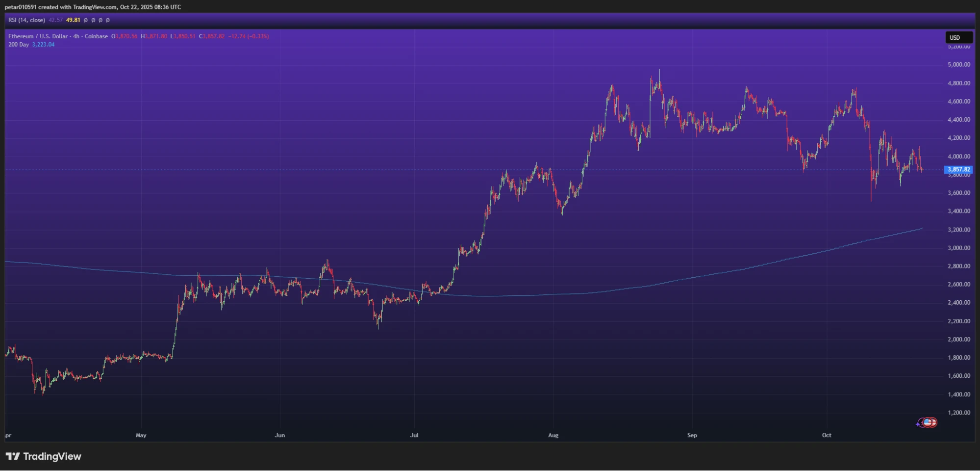Click the current price label 3,857.82
Viewport: 980px width, 471px height.
[958, 170]
